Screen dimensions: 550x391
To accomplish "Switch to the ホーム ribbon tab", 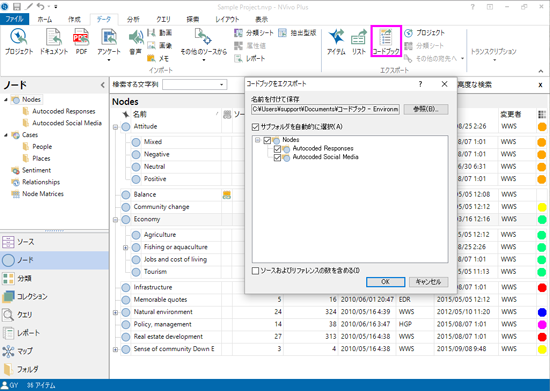I will pos(45,19).
